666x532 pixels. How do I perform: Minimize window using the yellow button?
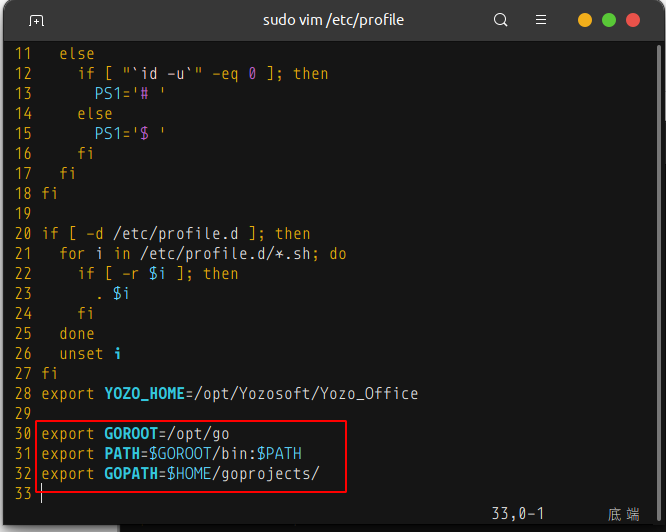pos(585,20)
